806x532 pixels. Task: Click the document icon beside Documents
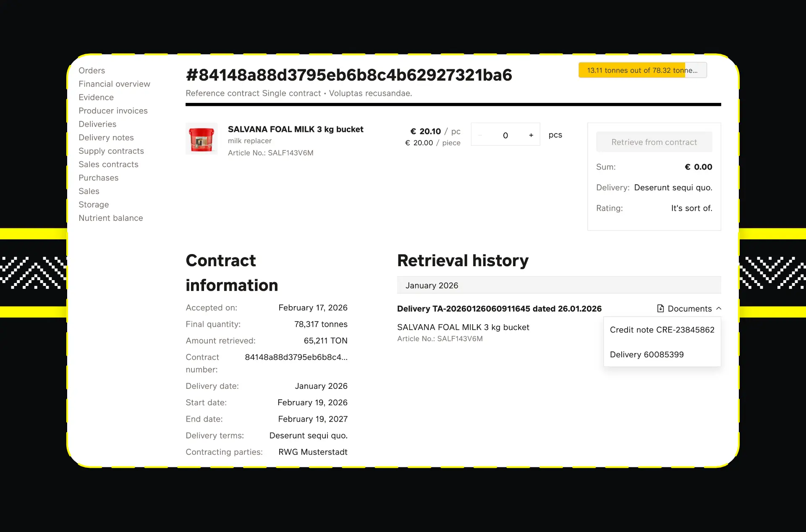[x=660, y=309]
